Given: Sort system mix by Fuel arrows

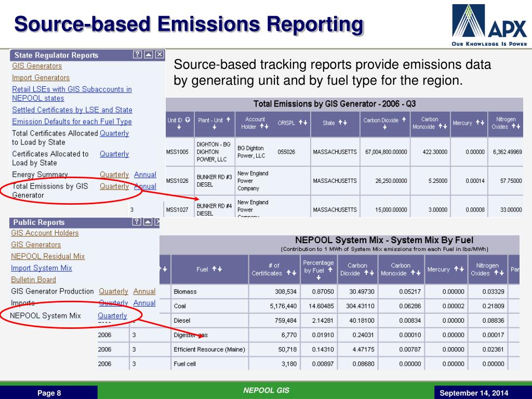Looking at the screenshot, I should [x=217, y=269].
